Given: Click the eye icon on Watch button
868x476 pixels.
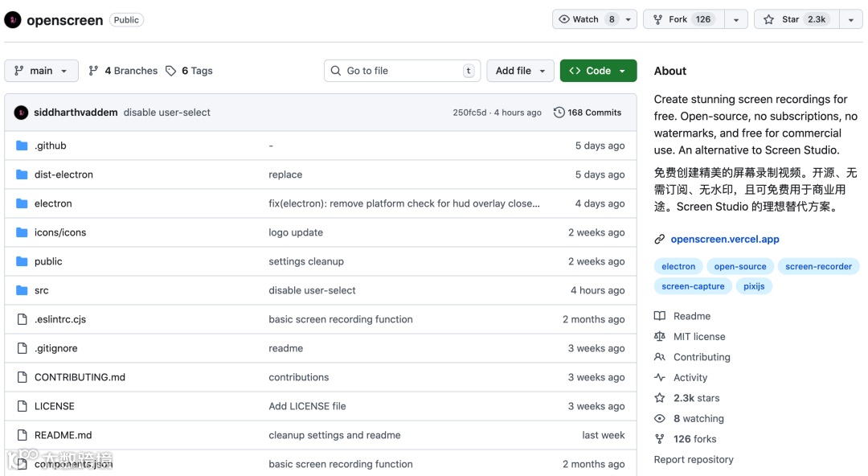Looking at the screenshot, I should click(x=564, y=19).
